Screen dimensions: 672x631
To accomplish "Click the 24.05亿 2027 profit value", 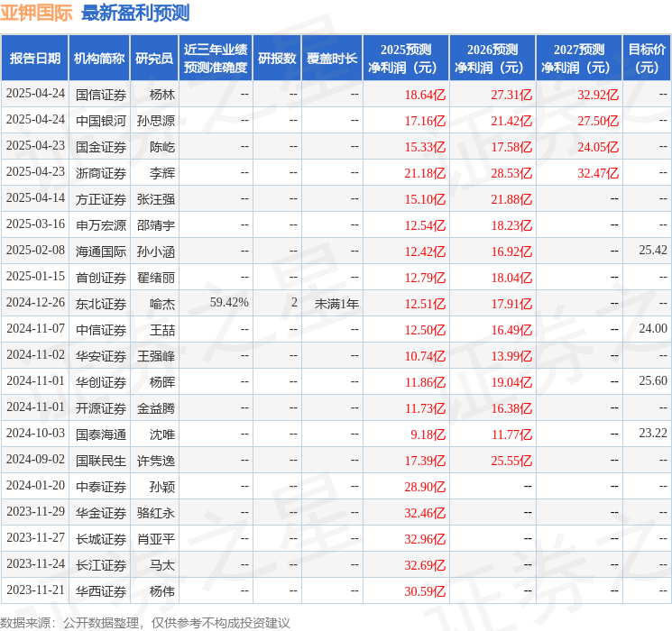I will [x=598, y=147].
